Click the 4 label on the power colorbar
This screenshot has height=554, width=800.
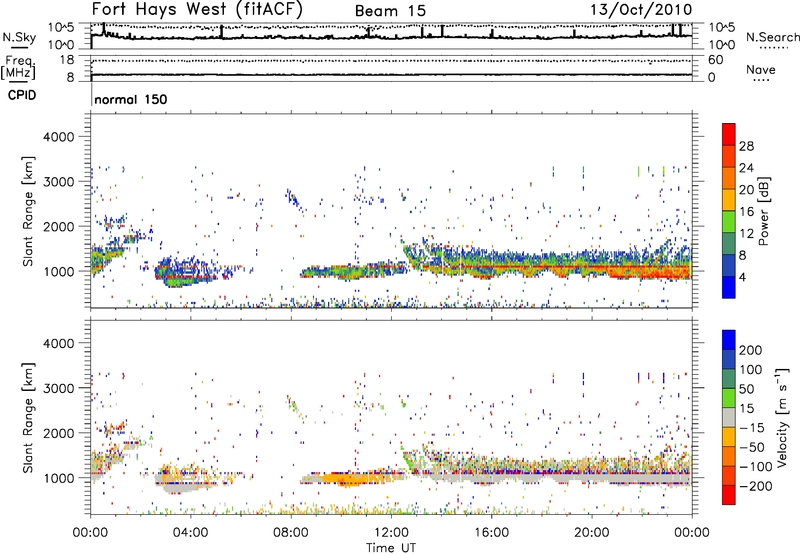click(x=742, y=278)
